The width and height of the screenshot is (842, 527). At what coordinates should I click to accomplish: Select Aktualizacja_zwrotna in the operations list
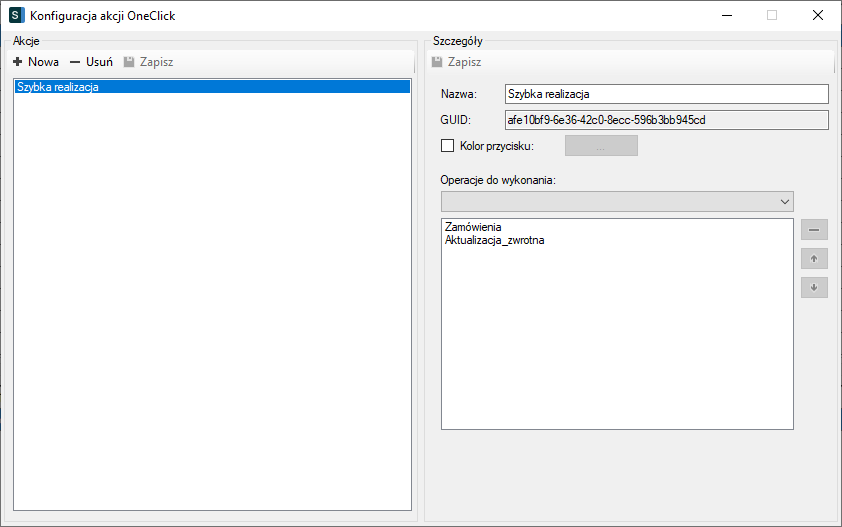tap(494, 240)
